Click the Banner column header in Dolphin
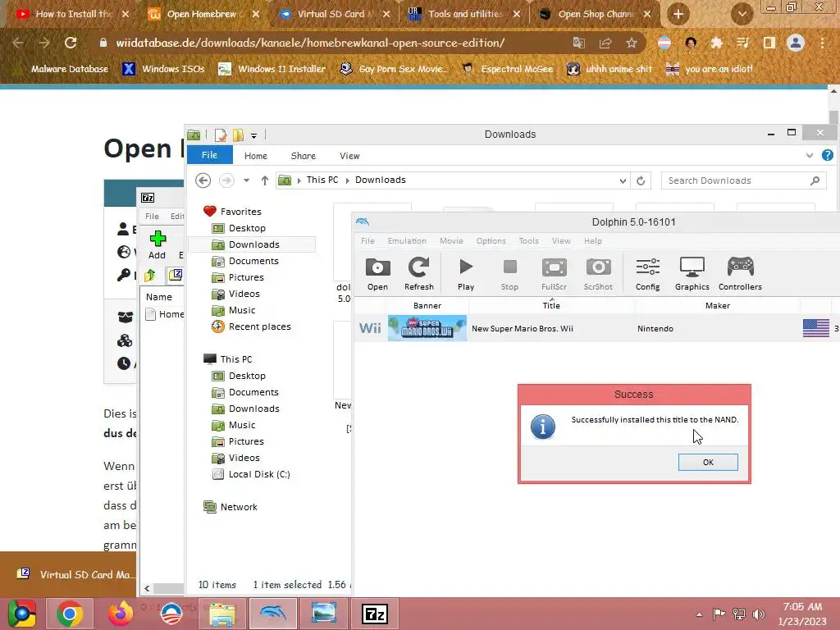 [x=427, y=305]
